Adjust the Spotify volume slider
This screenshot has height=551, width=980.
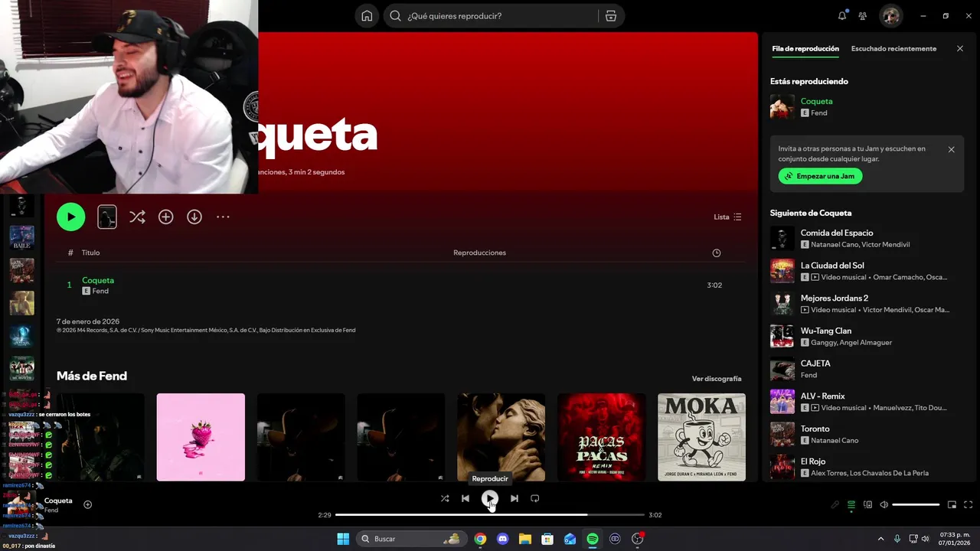point(916,505)
